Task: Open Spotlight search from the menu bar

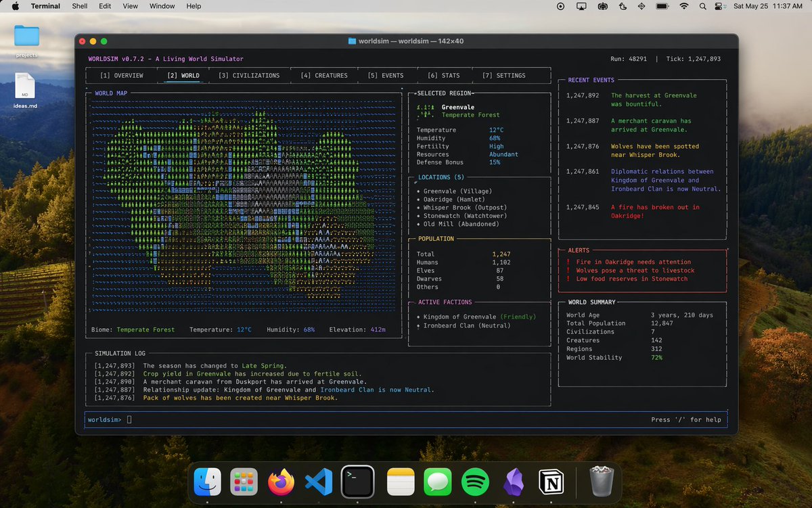Action: tap(702, 6)
